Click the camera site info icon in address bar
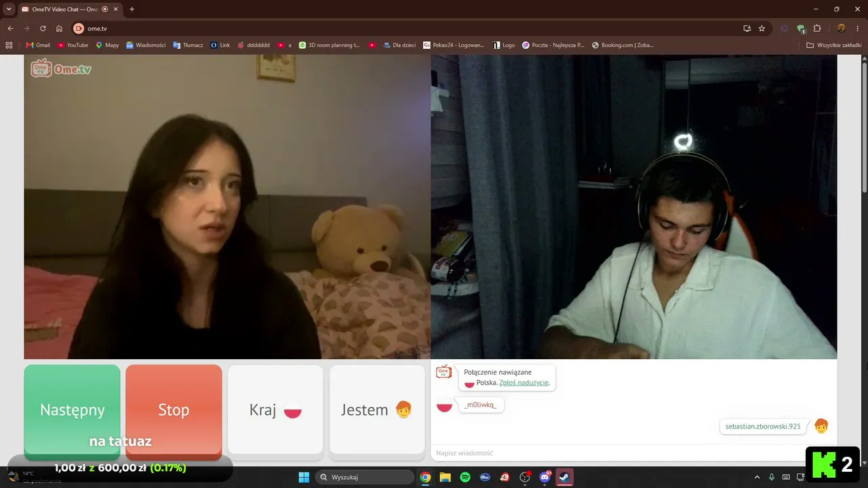The image size is (868, 488). (79, 28)
